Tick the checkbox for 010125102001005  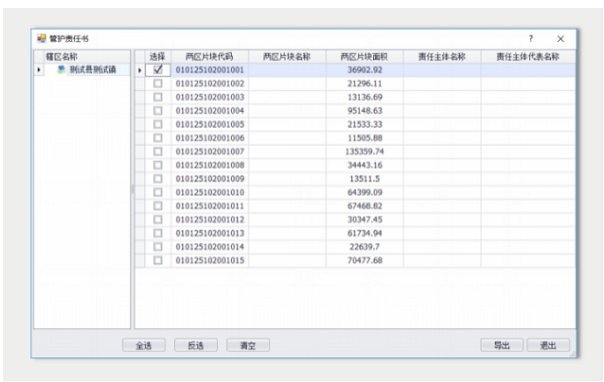pos(158,124)
